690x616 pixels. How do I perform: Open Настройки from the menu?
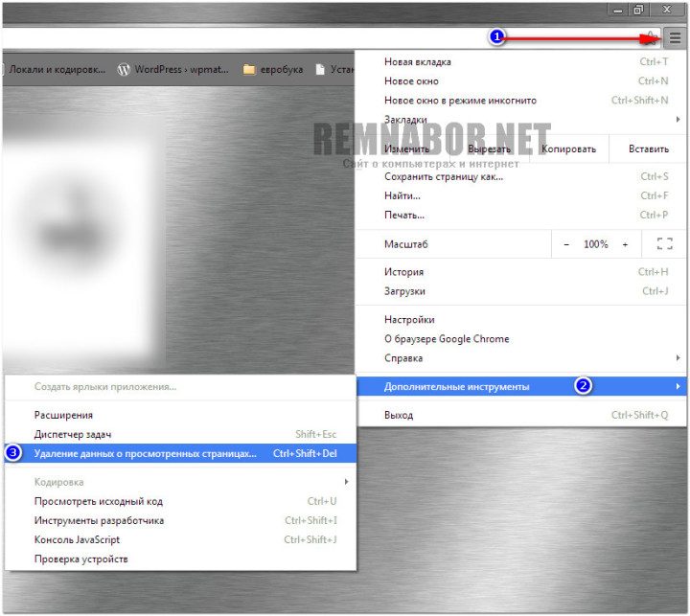coord(409,320)
